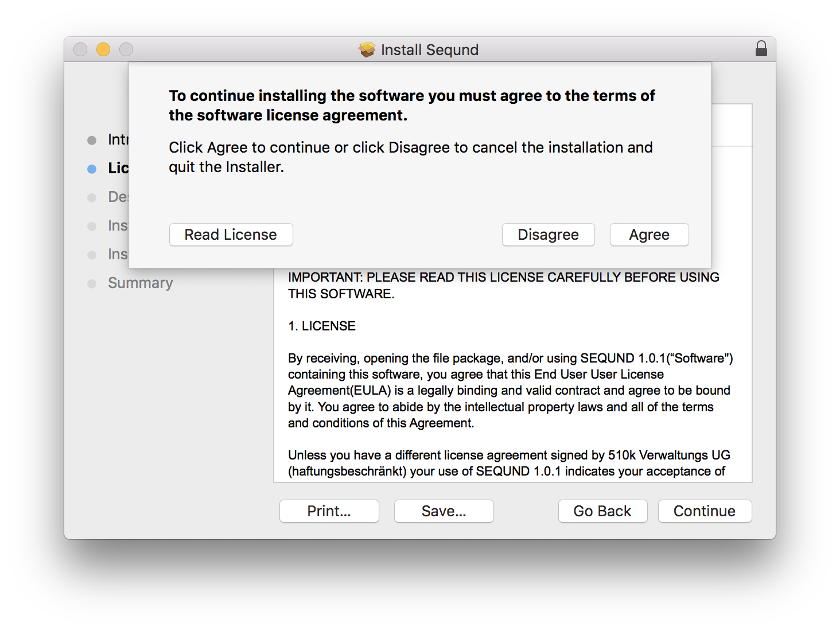Click the "1. LICENSE" heading text
Screen dimensions: 840x631
click(322, 326)
